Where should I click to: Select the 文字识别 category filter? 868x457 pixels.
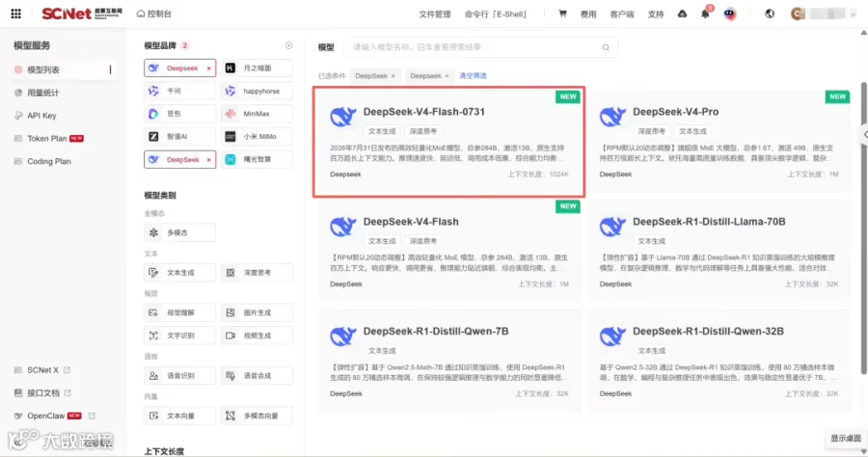pyautogui.click(x=180, y=336)
